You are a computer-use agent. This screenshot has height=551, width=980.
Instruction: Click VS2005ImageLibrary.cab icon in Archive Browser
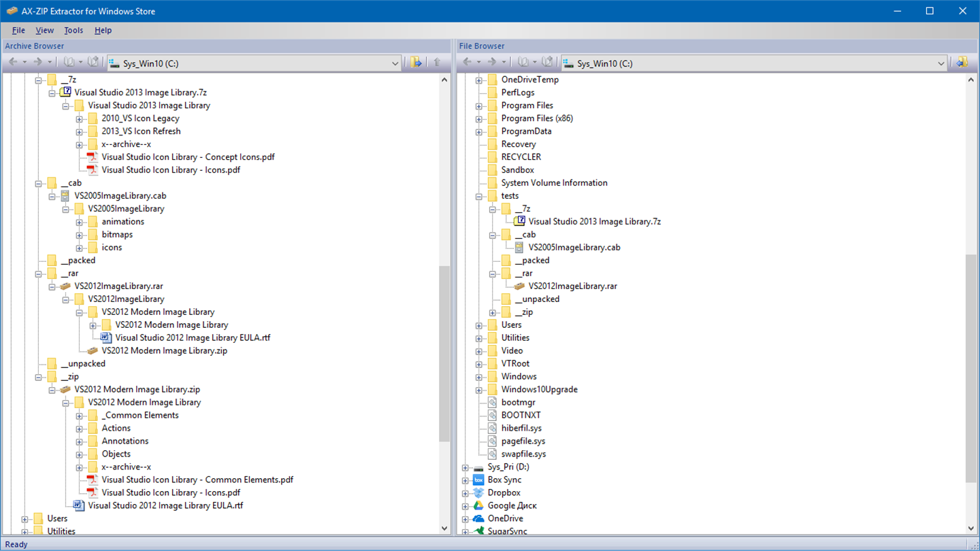point(65,196)
